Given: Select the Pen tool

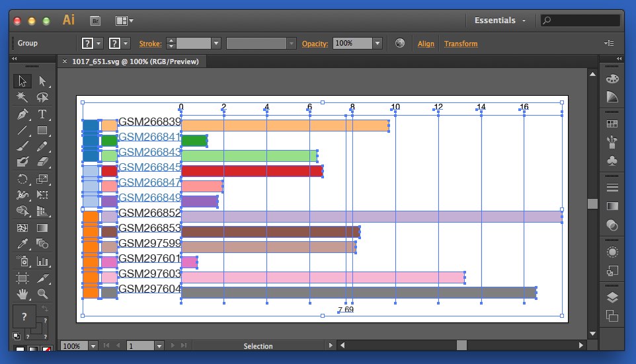Looking at the screenshot, I should pyautogui.click(x=22, y=114).
